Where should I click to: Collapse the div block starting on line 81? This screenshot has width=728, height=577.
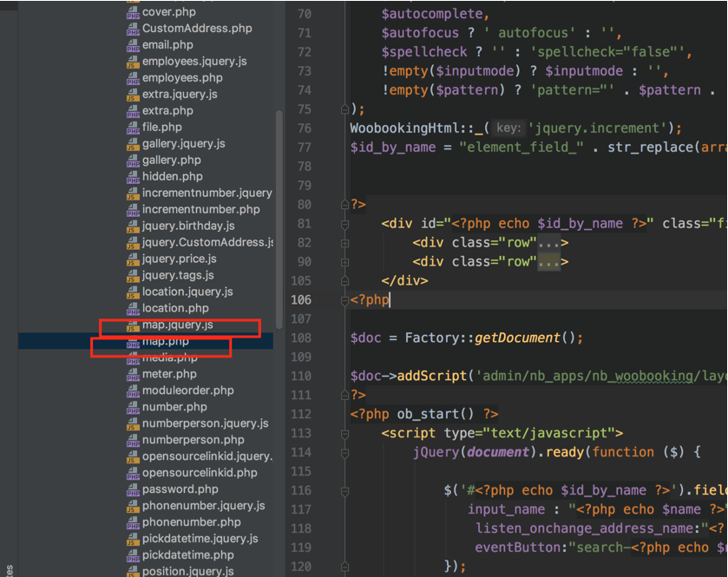click(344, 224)
